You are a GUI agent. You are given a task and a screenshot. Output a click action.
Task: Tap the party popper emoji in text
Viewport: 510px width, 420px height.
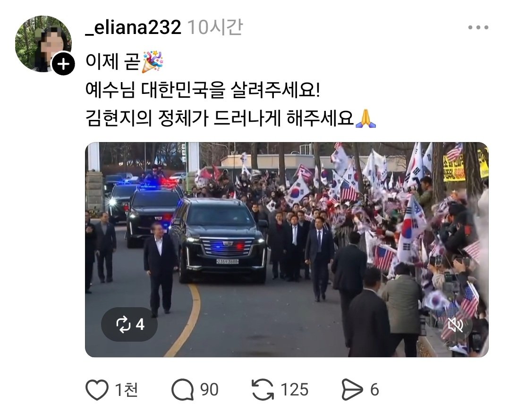tap(152, 61)
